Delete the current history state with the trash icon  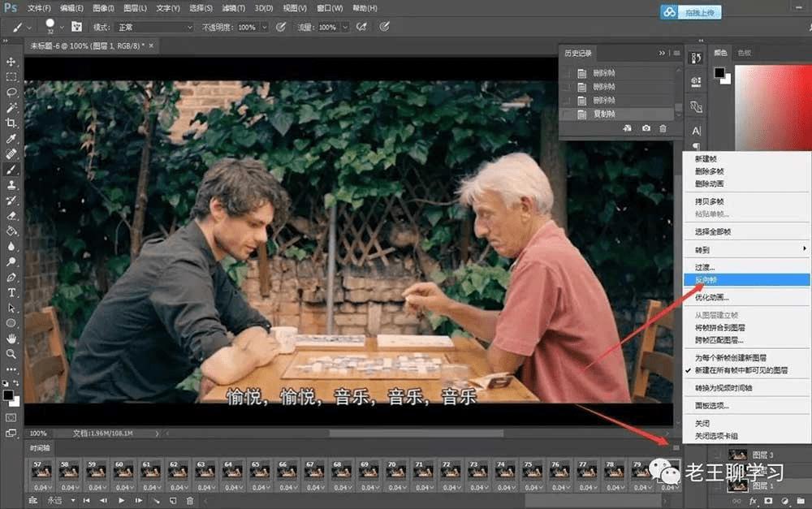pyautogui.click(x=663, y=128)
